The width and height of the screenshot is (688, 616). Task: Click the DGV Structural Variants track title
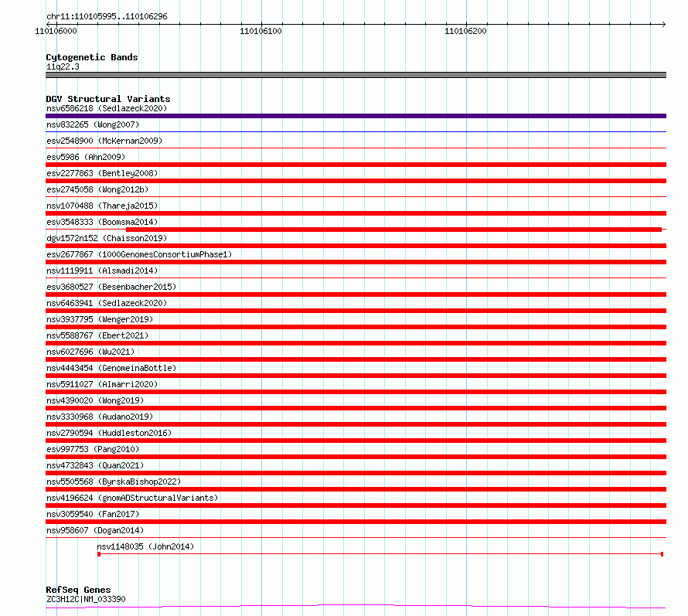click(x=108, y=99)
